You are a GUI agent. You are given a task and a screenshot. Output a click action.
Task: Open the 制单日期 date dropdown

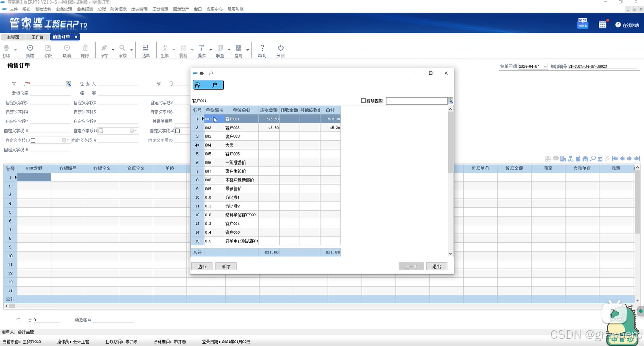(544, 67)
